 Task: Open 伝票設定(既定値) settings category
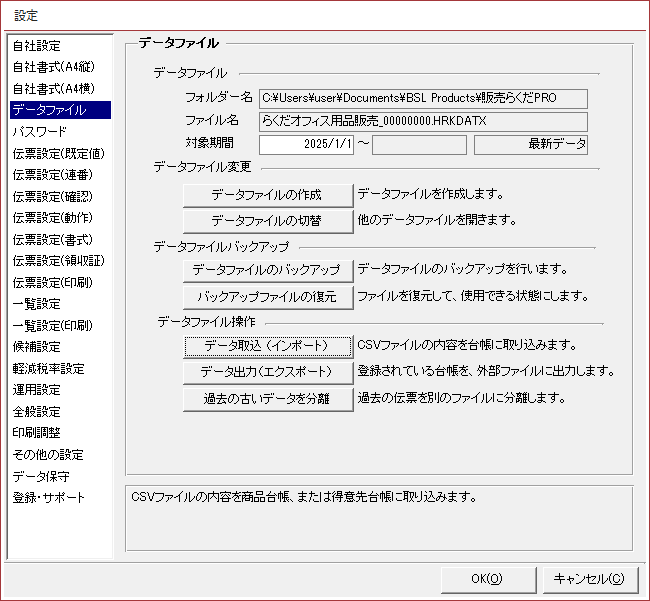point(58,154)
